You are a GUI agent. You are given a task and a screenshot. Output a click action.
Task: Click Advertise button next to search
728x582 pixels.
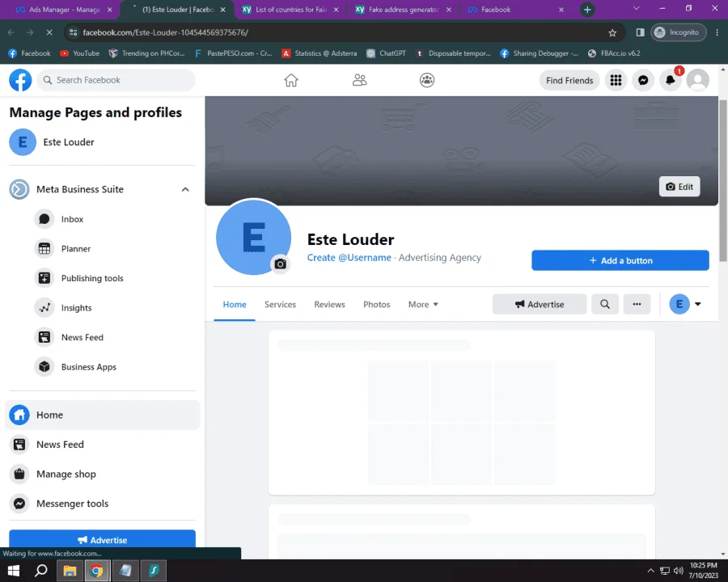click(539, 304)
